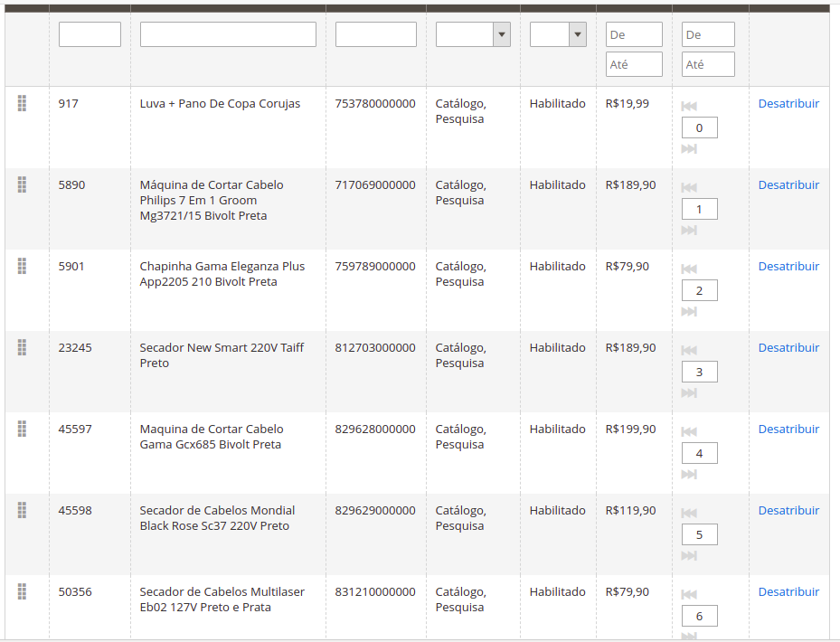Click position input showing value 3
The height and width of the screenshot is (642, 840).
699,372
